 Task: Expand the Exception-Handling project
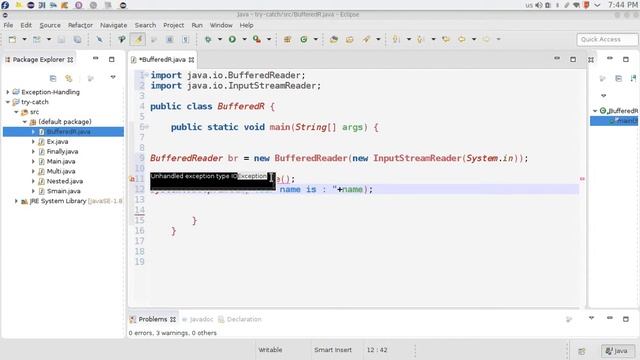click(8, 92)
